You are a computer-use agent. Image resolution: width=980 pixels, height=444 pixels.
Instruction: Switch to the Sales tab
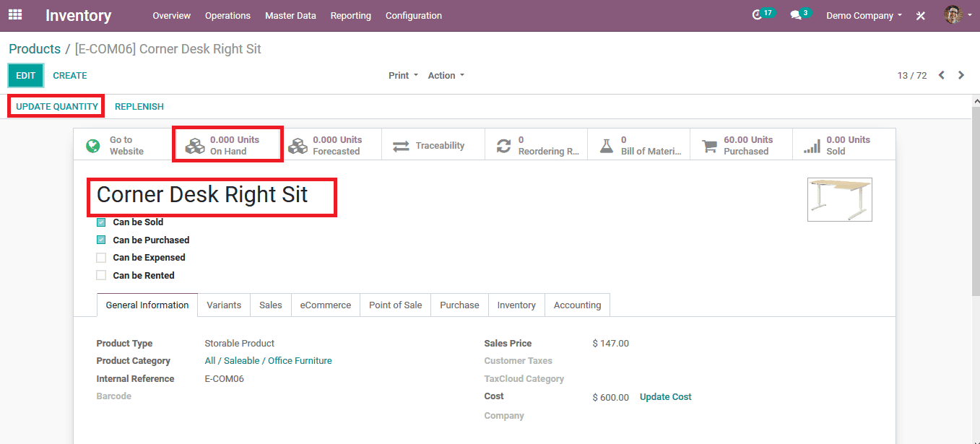coord(271,305)
